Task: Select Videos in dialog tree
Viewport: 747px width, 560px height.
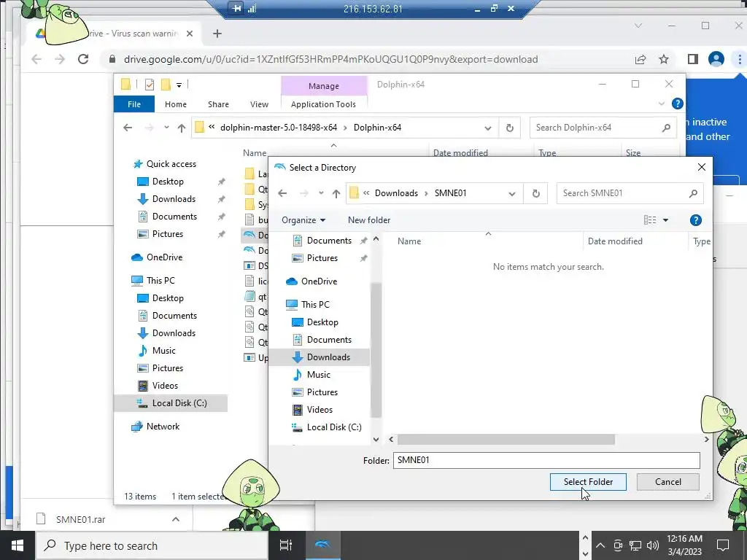Action: pos(320,410)
